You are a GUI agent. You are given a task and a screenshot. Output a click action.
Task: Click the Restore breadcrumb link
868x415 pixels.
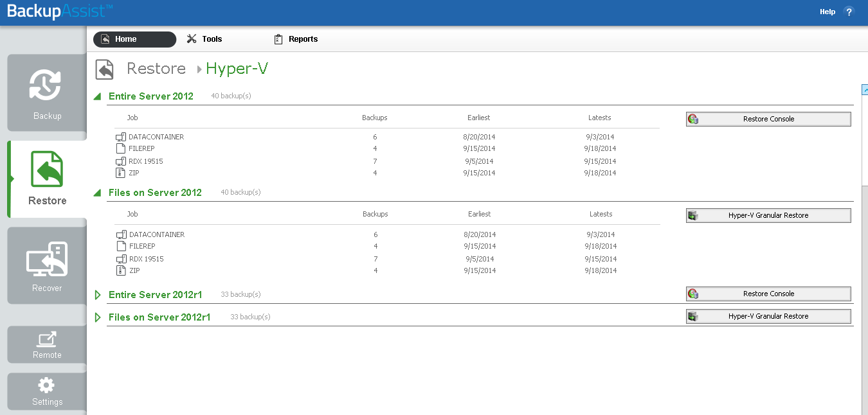156,69
